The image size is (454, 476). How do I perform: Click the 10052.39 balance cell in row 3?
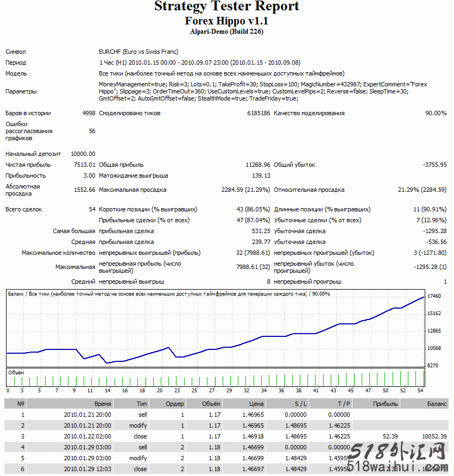pyautogui.click(x=433, y=436)
